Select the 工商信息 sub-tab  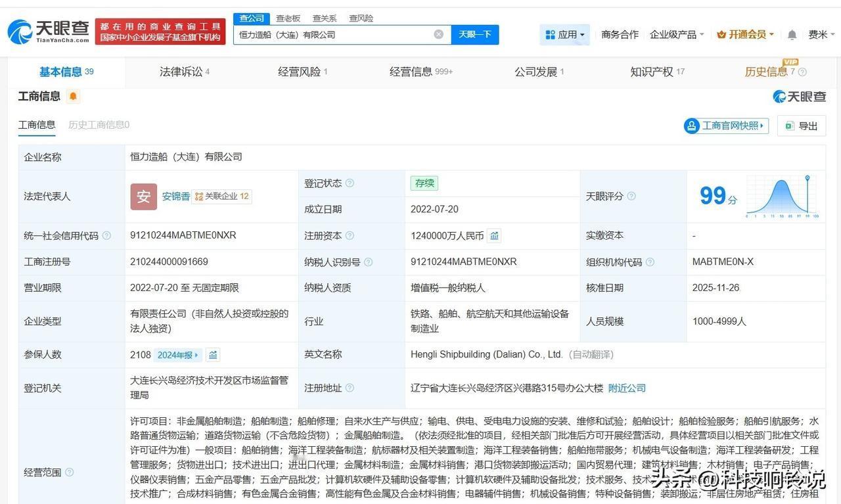[37, 125]
